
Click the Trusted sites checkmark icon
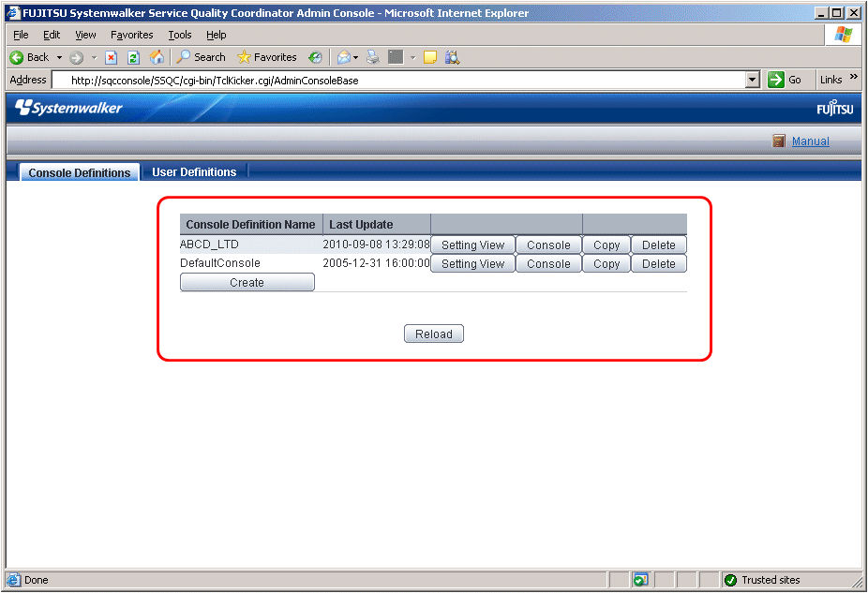tap(731, 580)
